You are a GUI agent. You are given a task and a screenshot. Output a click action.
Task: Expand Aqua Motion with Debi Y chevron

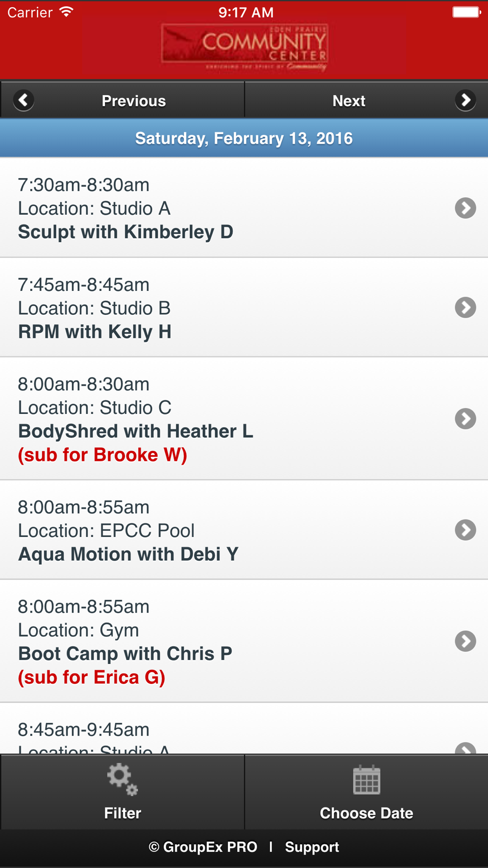466,530
